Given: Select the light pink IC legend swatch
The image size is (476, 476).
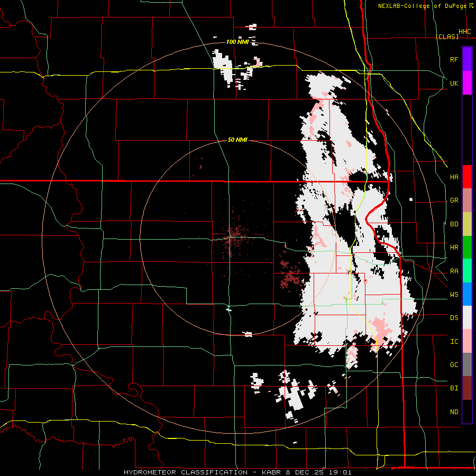Looking at the screenshot, I should pos(467,341).
